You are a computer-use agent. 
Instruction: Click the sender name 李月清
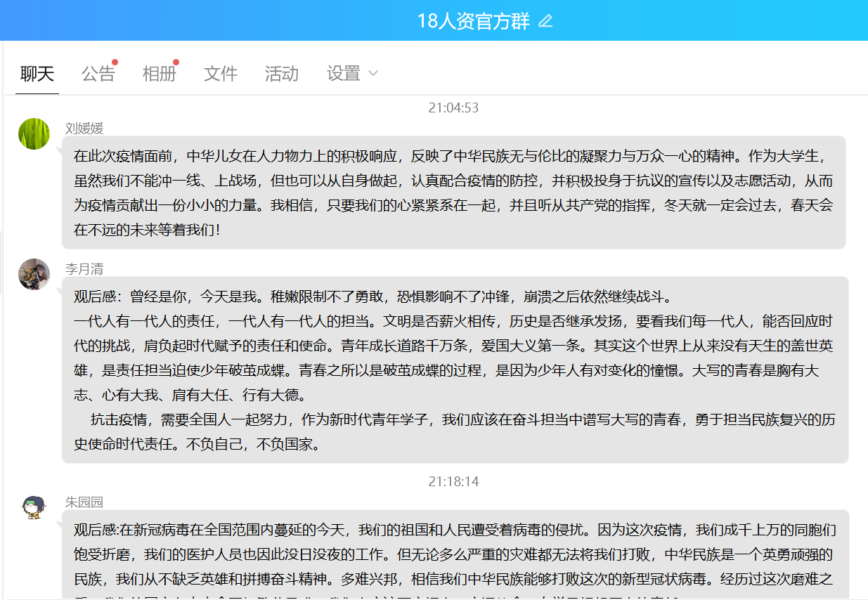84,269
